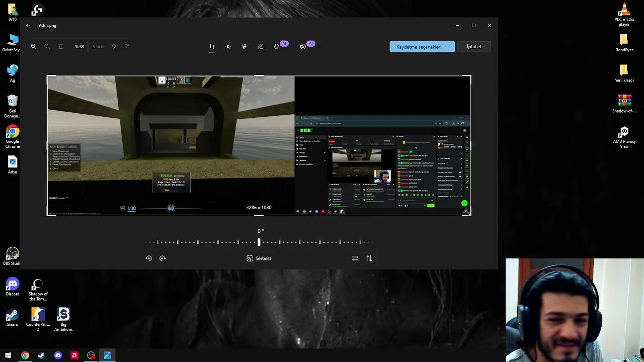Open the Adsız image file on desktop
Viewport: 644px width, 362px height.
[13, 165]
